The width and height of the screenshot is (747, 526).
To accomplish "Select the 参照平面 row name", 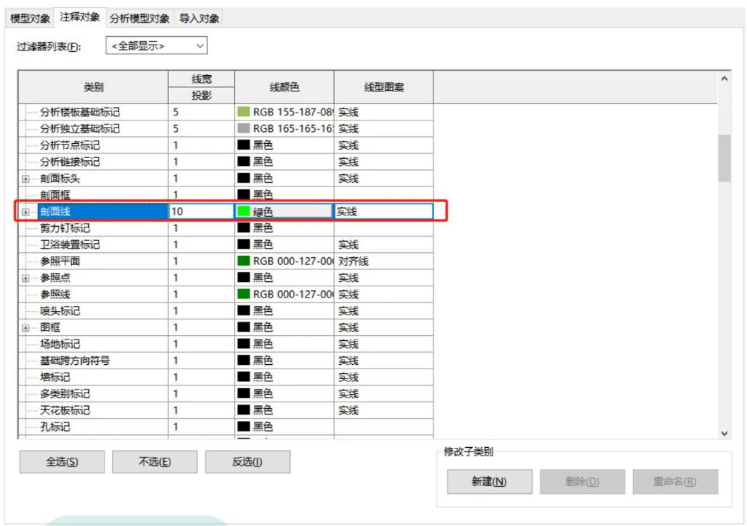I will tap(60, 261).
